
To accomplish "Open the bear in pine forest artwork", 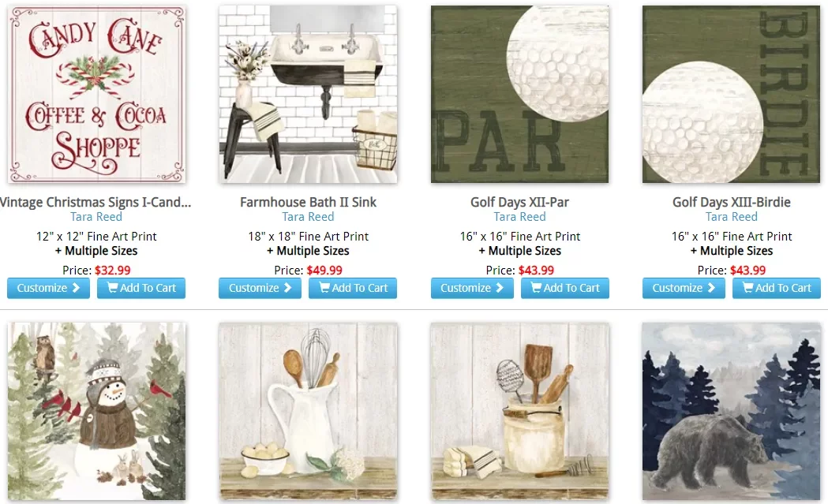I will (x=732, y=411).
